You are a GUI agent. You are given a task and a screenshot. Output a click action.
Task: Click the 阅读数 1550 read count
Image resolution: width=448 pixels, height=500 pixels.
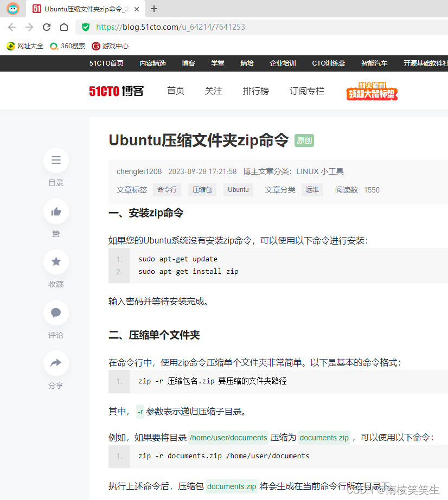(357, 190)
